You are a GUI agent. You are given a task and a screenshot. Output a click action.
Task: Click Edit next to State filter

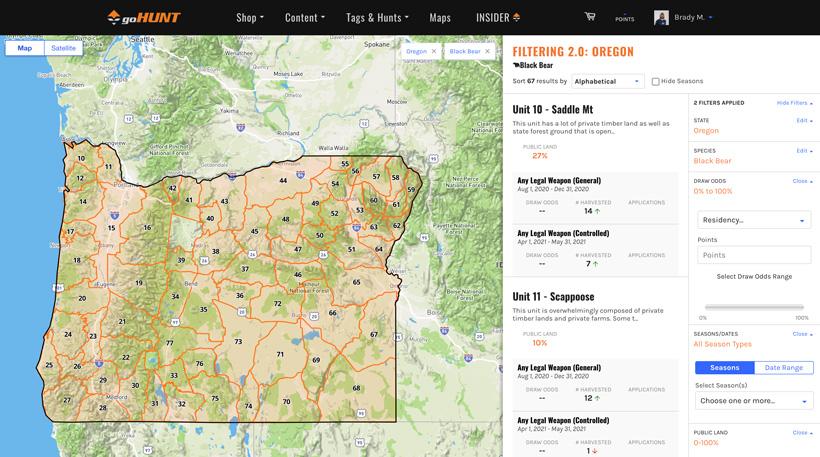(803, 121)
